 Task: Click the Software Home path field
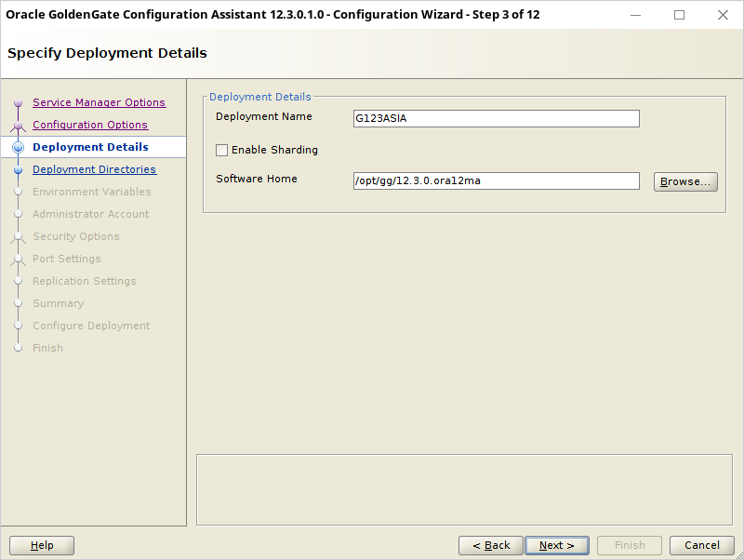point(497,180)
